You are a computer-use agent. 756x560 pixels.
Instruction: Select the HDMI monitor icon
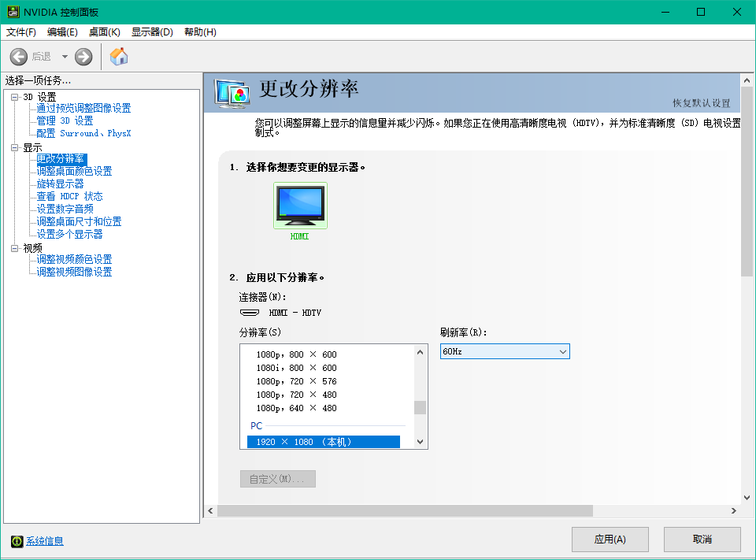pyautogui.click(x=300, y=206)
